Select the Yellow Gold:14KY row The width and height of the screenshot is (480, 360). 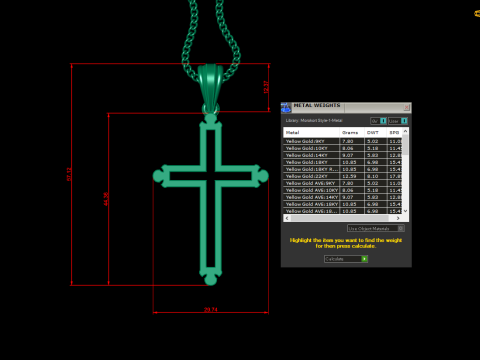click(342, 155)
